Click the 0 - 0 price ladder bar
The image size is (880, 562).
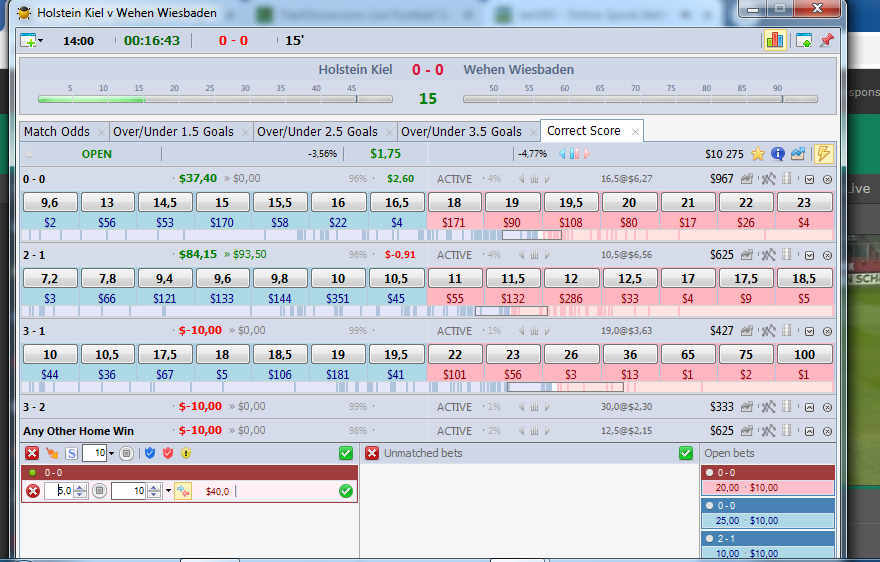point(428,235)
